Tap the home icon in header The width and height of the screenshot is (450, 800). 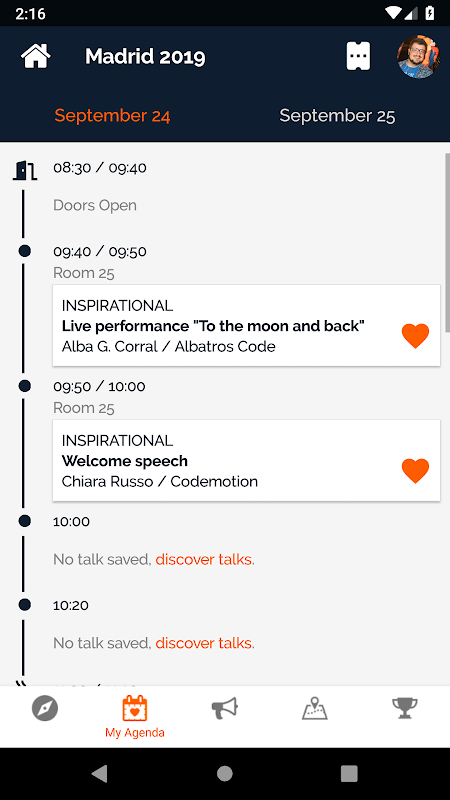[35, 56]
